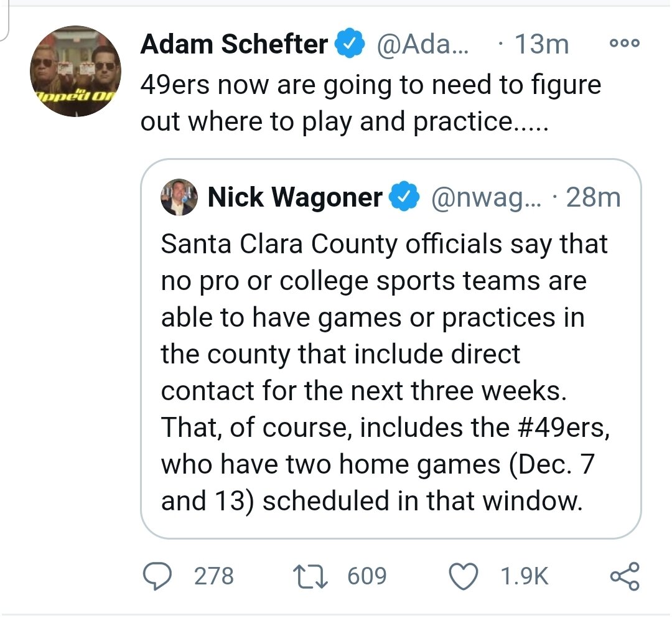Click the 13m timestamp on the tweet
This screenshot has height=618, width=672.
pyautogui.click(x=541, y=44)
